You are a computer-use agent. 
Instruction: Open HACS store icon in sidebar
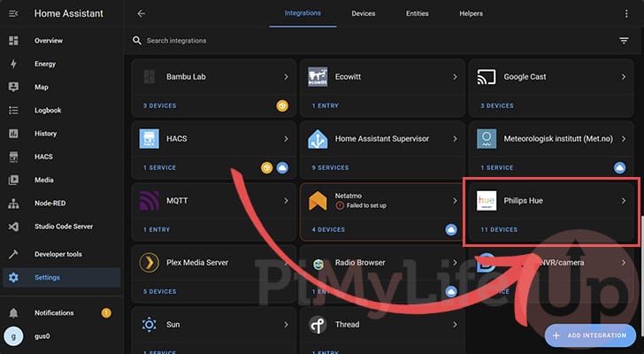tap(13, 157)
